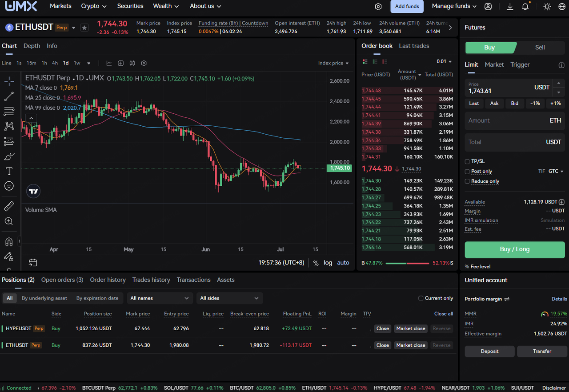Expand the Wealth menu

pyautogui.click(x=166, y=6)
